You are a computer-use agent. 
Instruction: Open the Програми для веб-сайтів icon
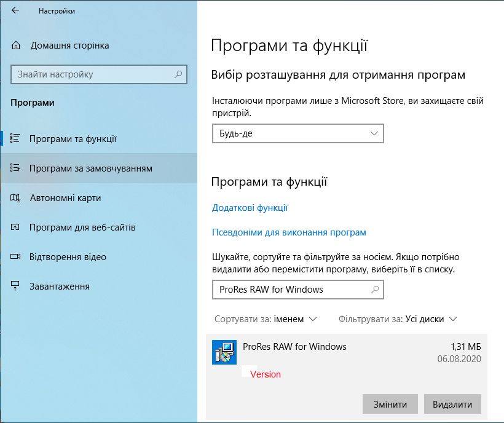(x=15, y=227)
